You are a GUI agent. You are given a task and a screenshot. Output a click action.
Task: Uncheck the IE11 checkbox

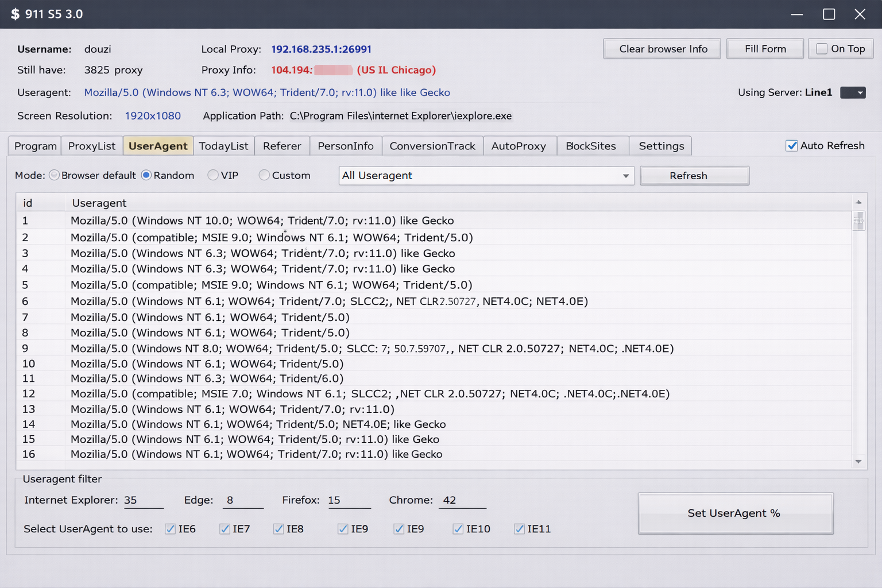coord(519,529)
